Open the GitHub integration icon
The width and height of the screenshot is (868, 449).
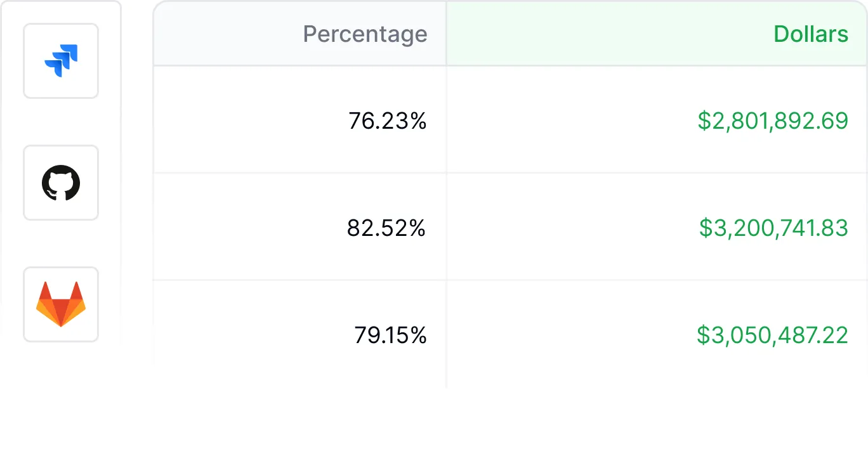click(x=61, y=183)
